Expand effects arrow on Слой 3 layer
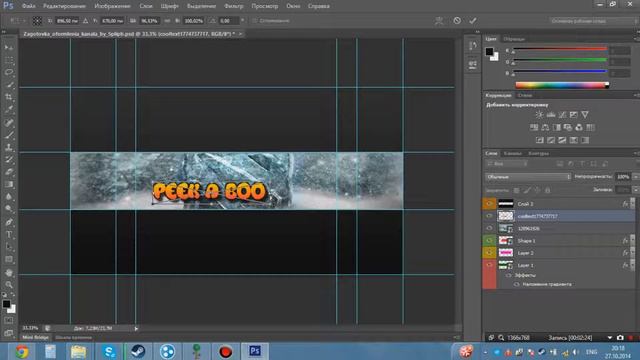This screenshot has width=640, height=360. coord(633,204)
